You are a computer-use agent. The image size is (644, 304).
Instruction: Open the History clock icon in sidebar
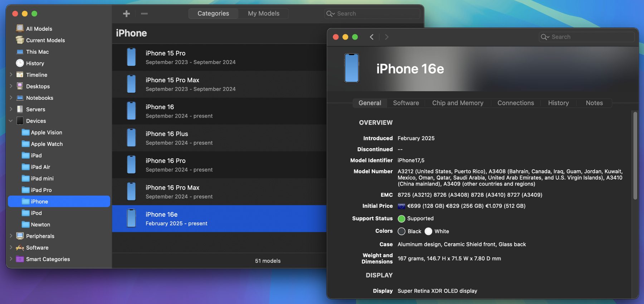(x=20, y=63)
